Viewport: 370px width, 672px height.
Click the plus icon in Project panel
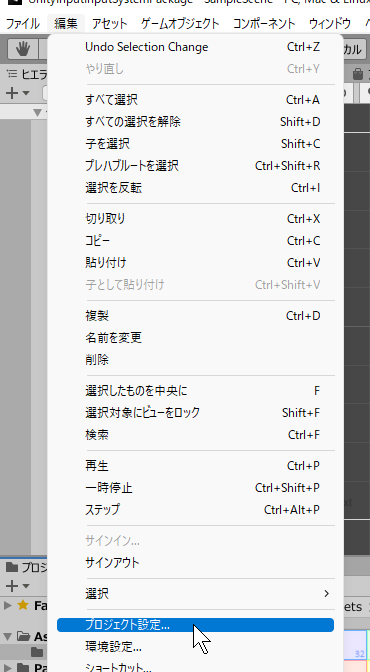tap(12, 585)
